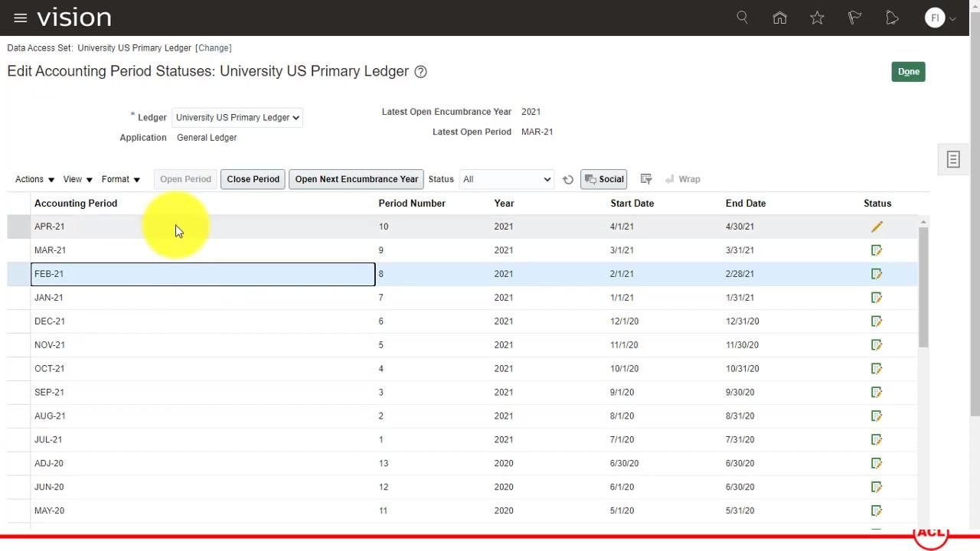This screenshot has height=551, width=980.
Task: Click the status icon for OCT-21
Action: 877,369
